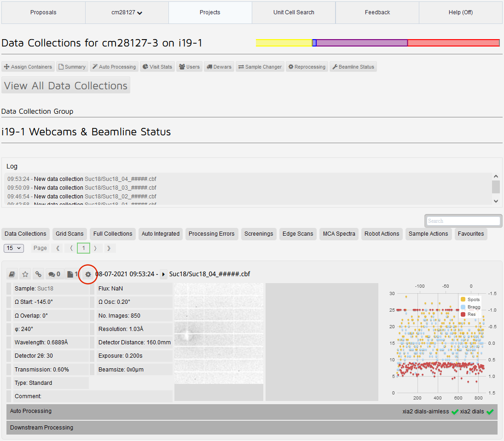This screenshot has width=504, height=441.
Task: Open the Unit Cell Search tab
Action: click(294, 12)
